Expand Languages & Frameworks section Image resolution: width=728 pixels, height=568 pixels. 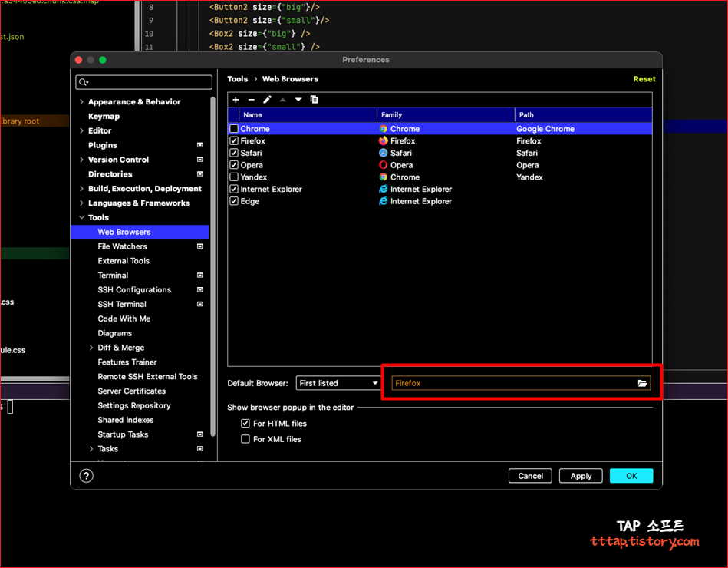point(82,203)
